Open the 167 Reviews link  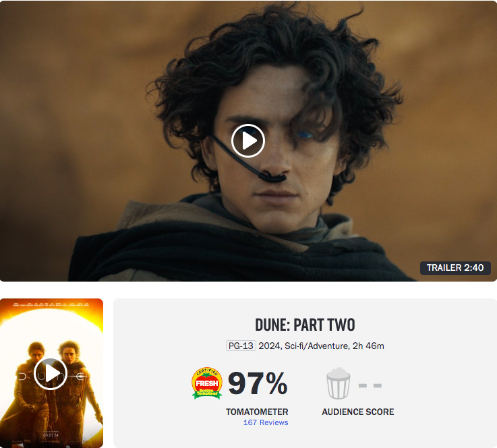[x=266, y=422]
